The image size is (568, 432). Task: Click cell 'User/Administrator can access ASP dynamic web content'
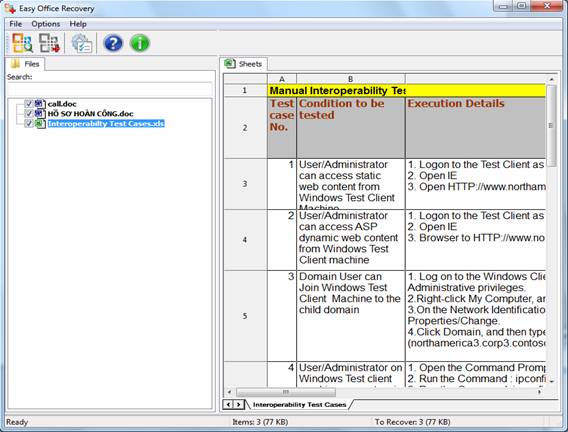pyautogui.click(x=351, y=240)
